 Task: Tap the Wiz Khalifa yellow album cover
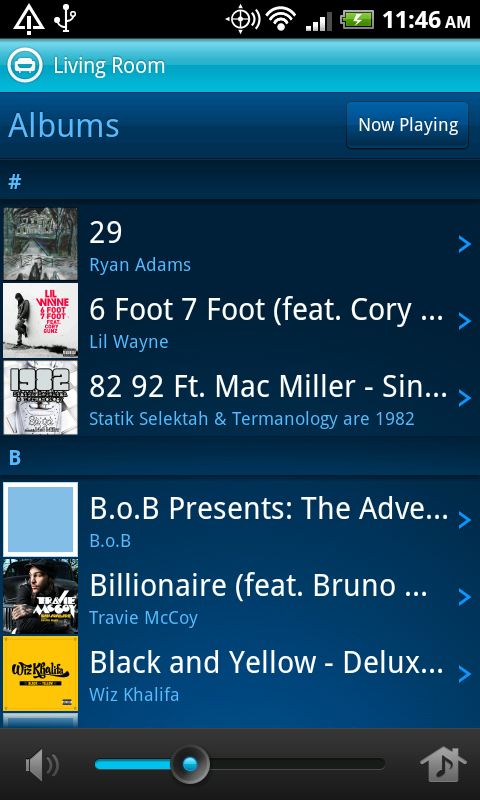tap(40, 673)
